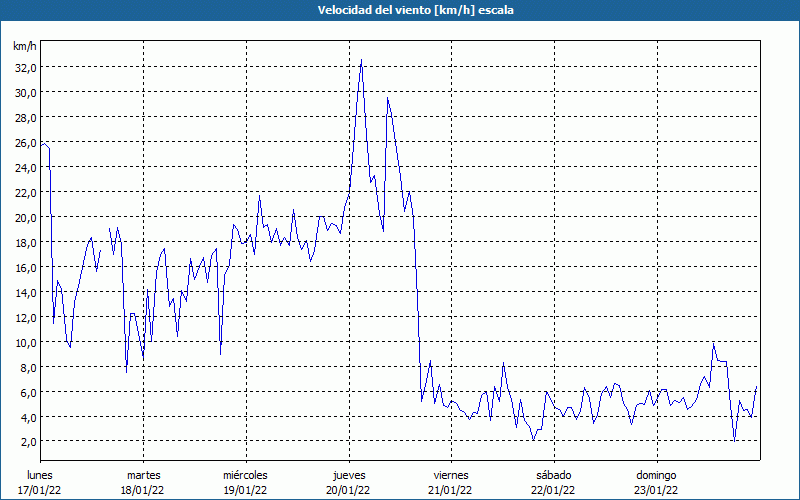Click the 24,0 axis value
The image size is (800, 500).
tap(26, 167)
